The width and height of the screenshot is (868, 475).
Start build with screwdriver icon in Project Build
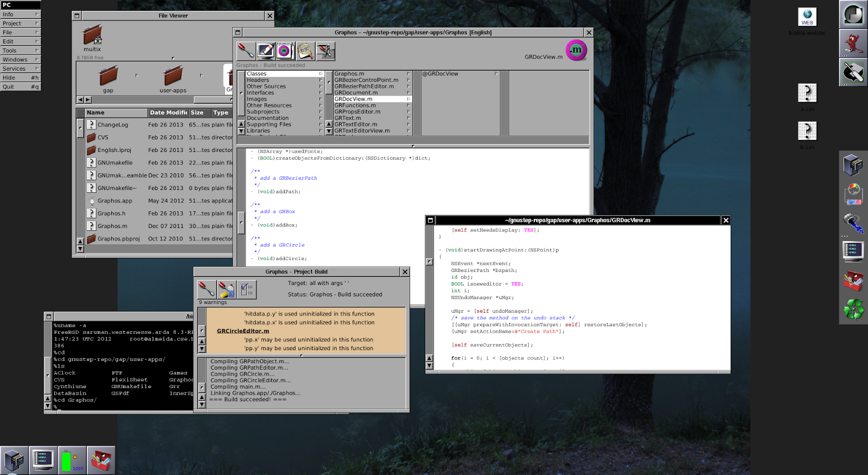tap(207, 289)
